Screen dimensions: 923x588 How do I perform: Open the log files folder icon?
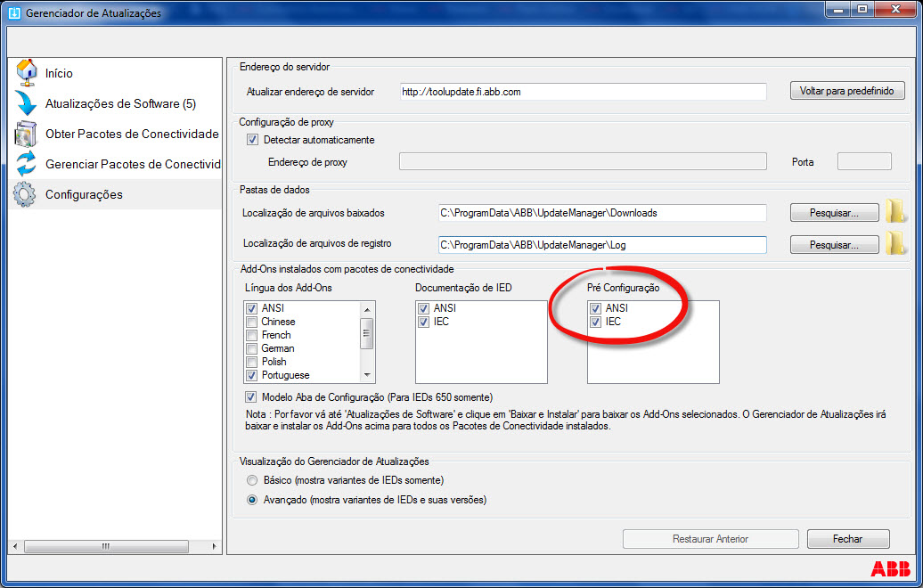tap(894, 243)
